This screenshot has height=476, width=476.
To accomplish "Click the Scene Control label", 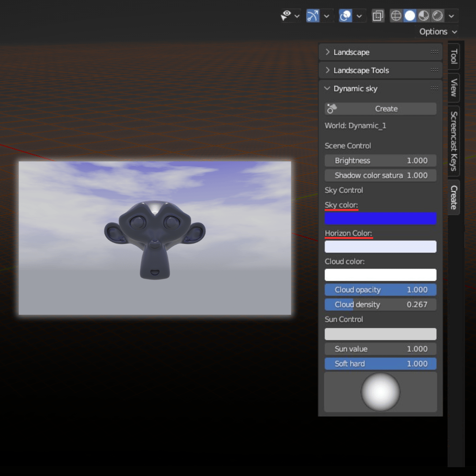I will (x=348, y=146).
